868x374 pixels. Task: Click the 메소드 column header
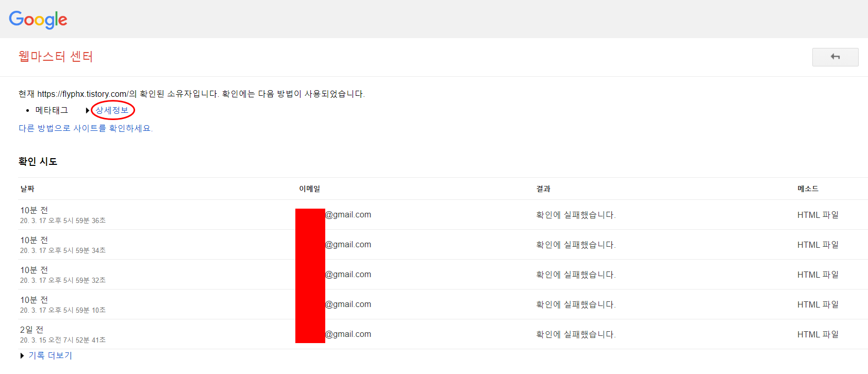808,189
